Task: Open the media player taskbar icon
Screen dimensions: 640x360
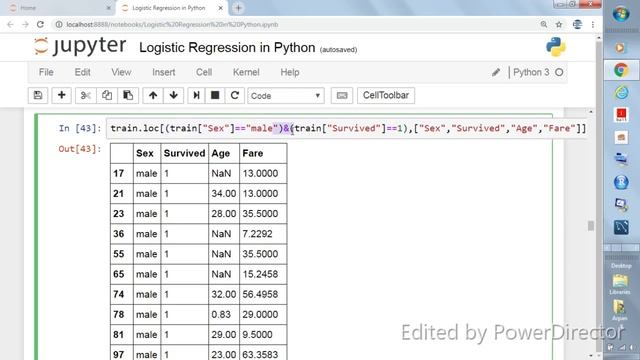Action: 620,48
